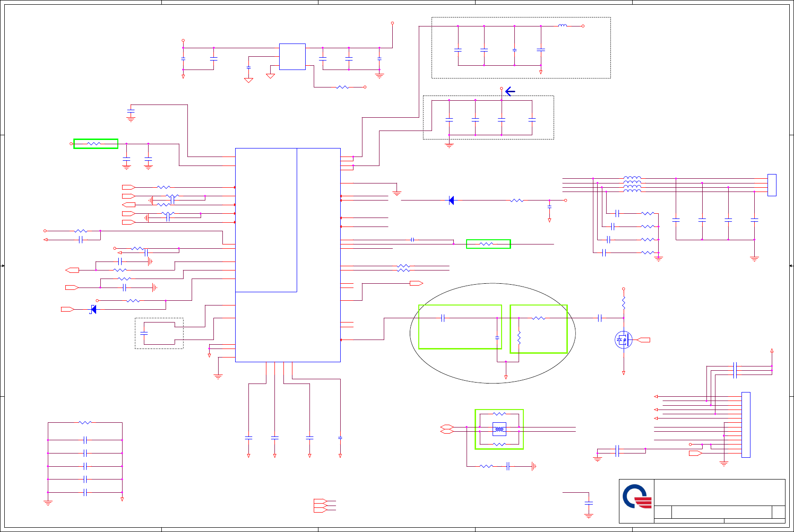Select the blue connector at upper right edge
The height and width of the screenshot is (532, 794).
point(772,185)
